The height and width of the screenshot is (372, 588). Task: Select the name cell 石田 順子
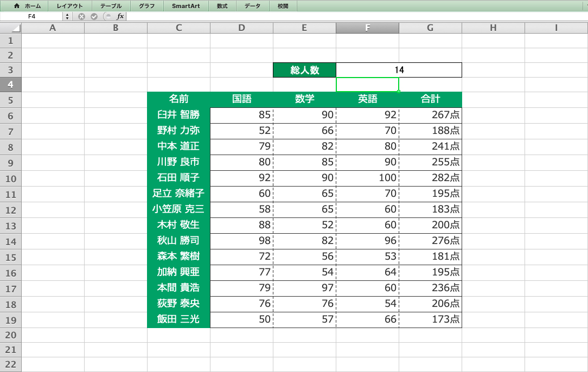click(x=179, y=178)
